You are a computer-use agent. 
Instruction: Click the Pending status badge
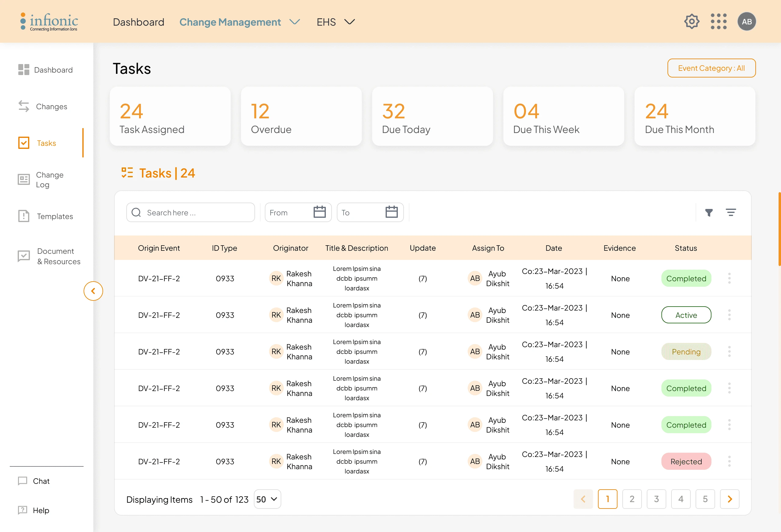pyautogui.click(x=686, y=351)
